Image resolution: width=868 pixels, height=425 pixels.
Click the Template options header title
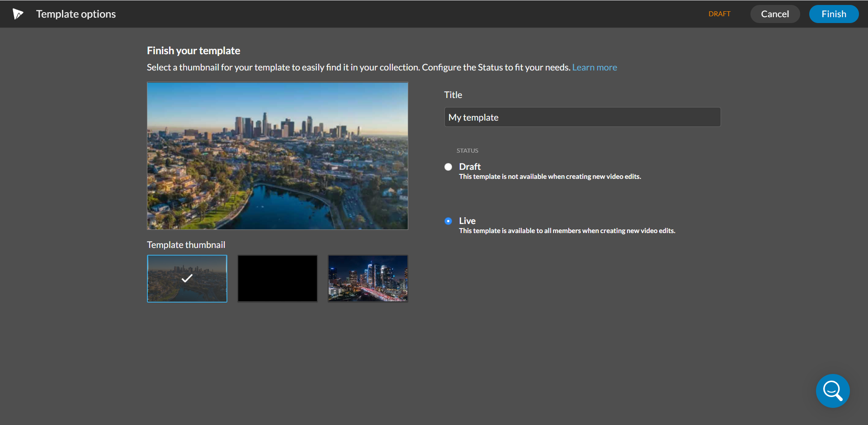pos(75,14)
